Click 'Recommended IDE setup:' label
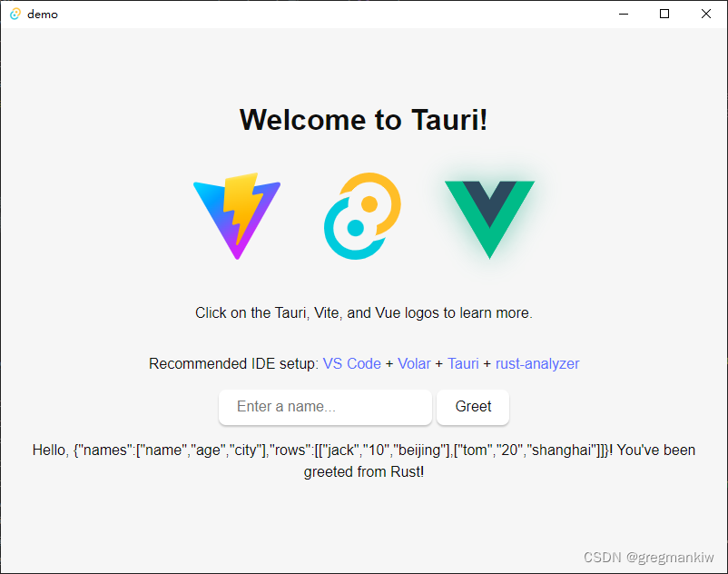 click(x=234, y=363)
